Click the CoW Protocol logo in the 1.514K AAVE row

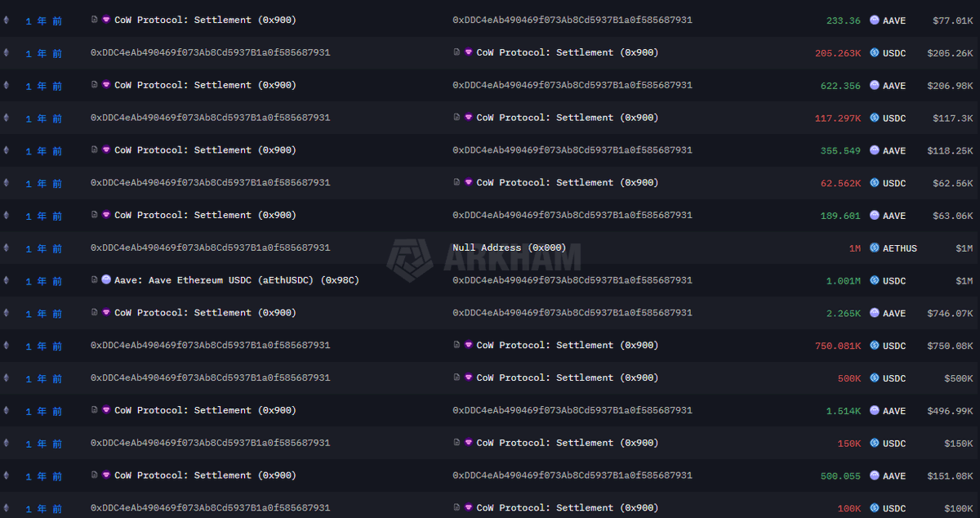(106, 410)
